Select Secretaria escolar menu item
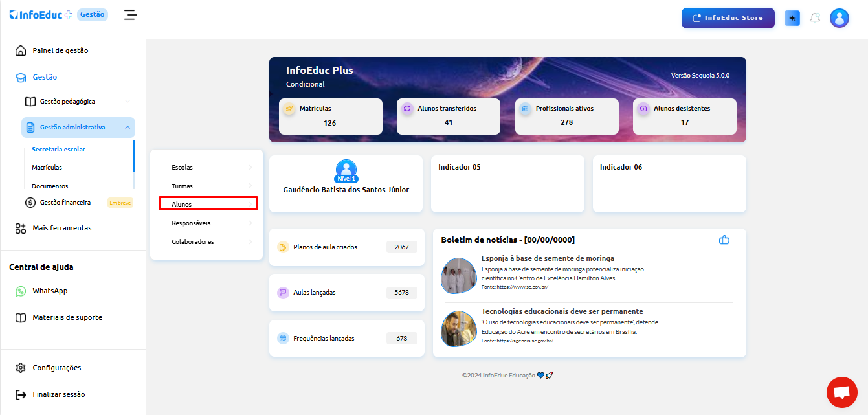 point(58,150)
